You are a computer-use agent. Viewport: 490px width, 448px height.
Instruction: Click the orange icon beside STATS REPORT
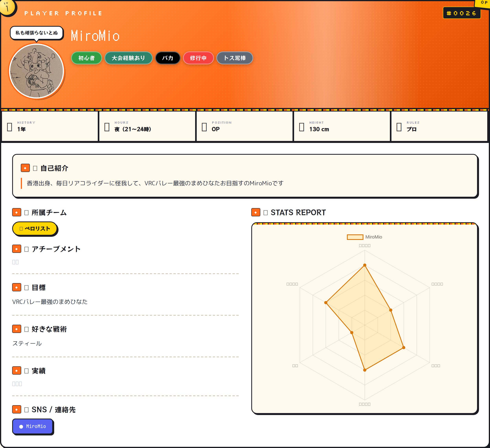pyautogui.click(x=256, y=212)
